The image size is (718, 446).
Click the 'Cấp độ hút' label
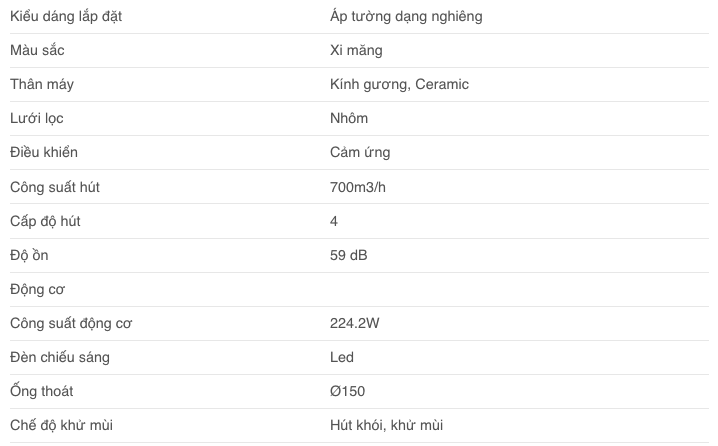pyautogui.click(x=45, y=221)
